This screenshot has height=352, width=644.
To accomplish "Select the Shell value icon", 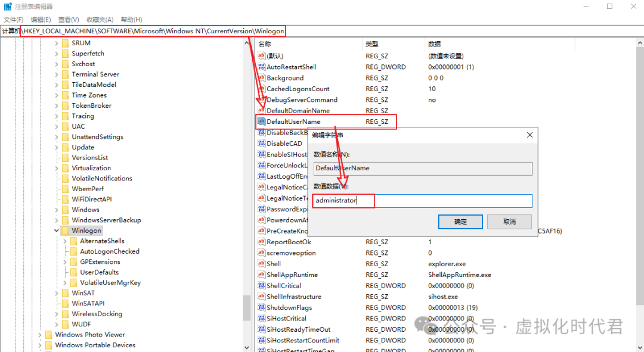I will pos(261,263).
